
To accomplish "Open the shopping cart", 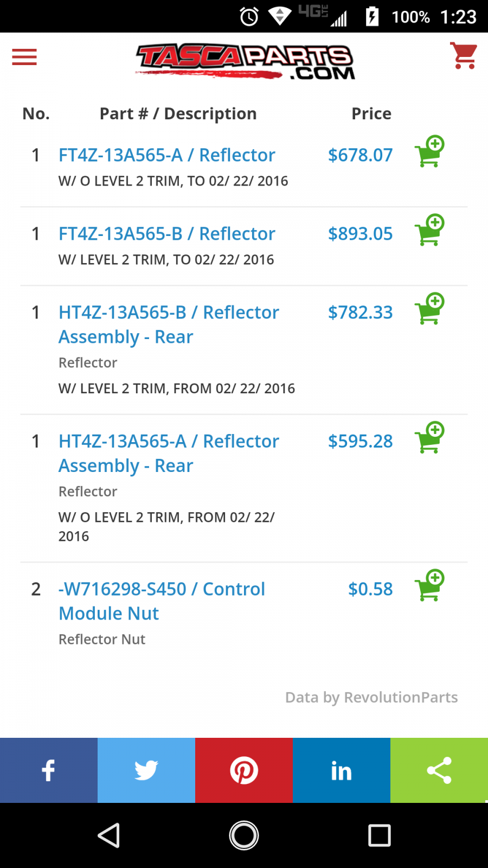I will pyautogui.click(x=464, y=56).
